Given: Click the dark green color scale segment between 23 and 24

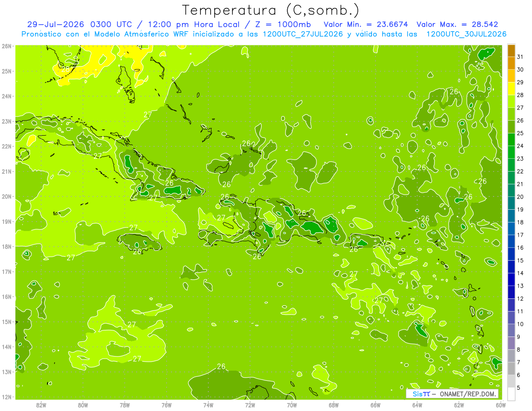Looking at the screenshot, I should click(x=511, y=152).
